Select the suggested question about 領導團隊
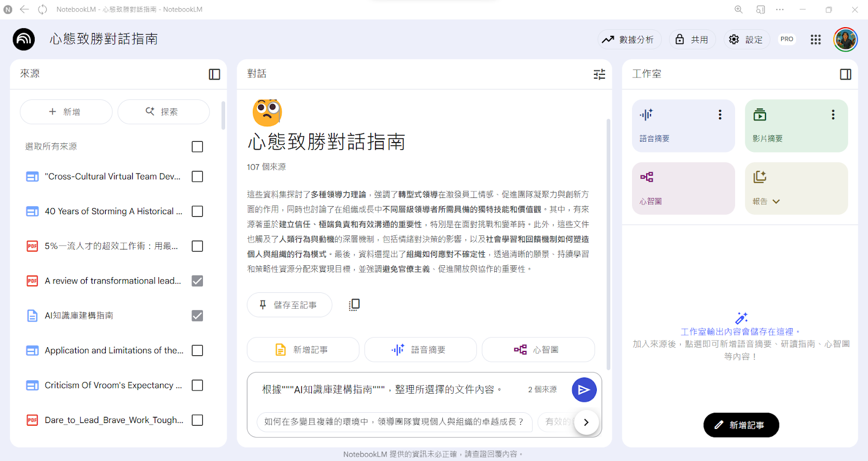 [x=394, y=421]
